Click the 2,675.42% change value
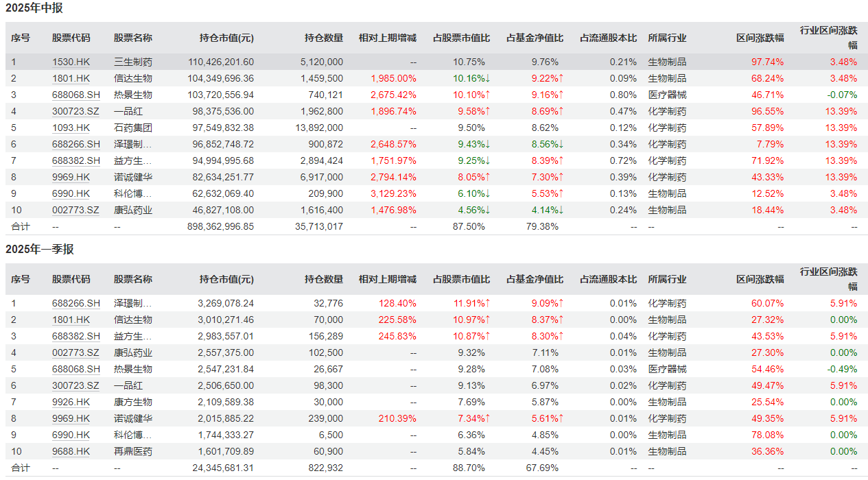 [393, 95]
